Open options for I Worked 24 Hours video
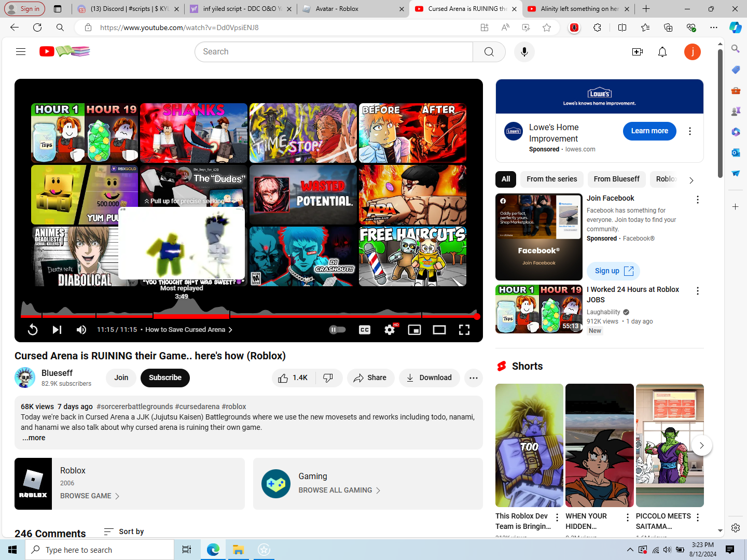Screen dimensions: 747x560 coord(698,291)
